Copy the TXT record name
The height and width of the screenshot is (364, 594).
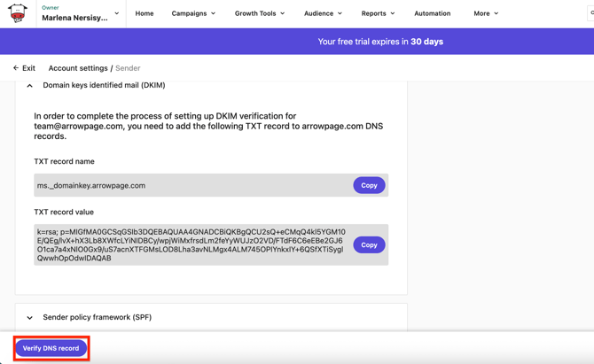[369, 185]
